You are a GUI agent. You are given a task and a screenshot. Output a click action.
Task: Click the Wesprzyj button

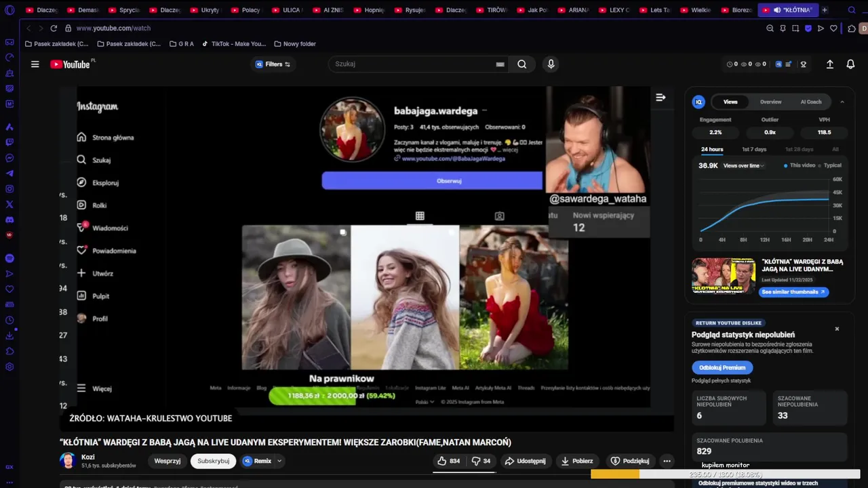pyautogui.click(x=167, y=461)
